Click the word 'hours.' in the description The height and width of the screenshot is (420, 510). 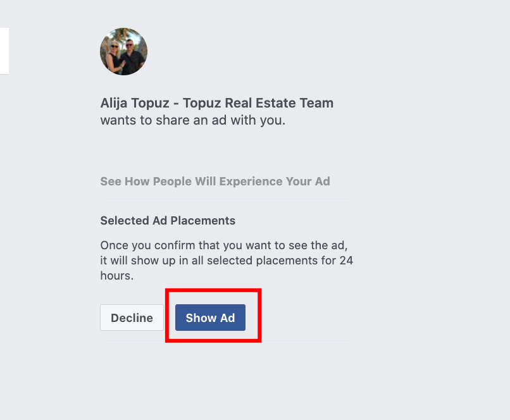117,276
